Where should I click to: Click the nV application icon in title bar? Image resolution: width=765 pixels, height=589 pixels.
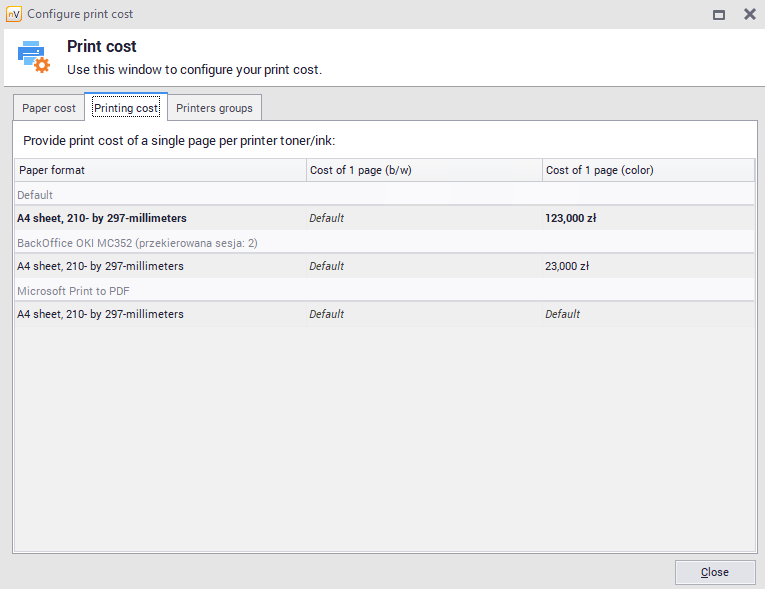click(13, 14)
